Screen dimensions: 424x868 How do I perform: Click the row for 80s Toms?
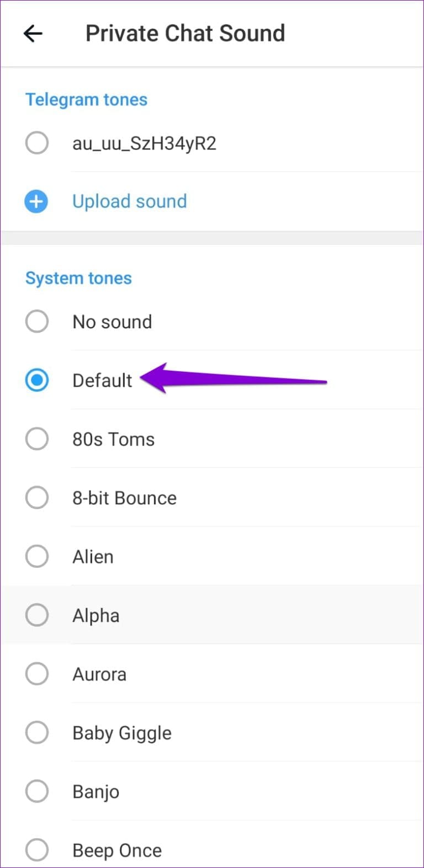[221, 439]
